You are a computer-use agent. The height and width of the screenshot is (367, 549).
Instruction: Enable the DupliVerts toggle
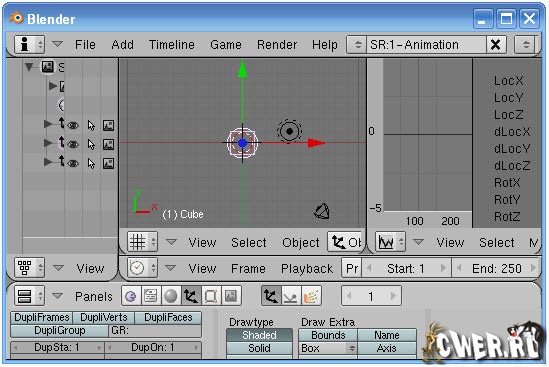tap(104, 317)
